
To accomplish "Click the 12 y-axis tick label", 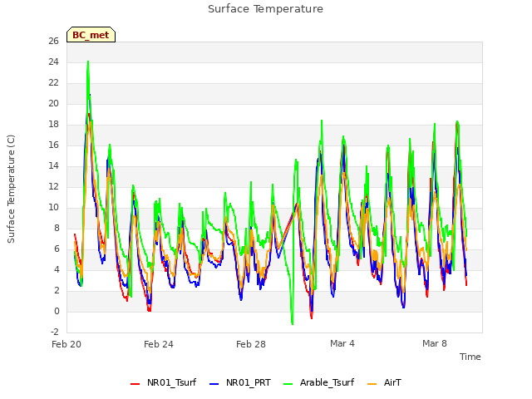I will tap(53, 186).
